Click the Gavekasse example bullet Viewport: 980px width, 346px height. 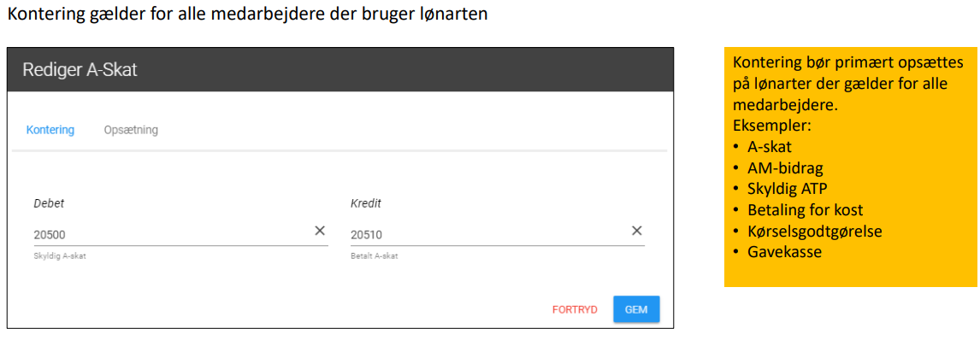click(779, 252)
